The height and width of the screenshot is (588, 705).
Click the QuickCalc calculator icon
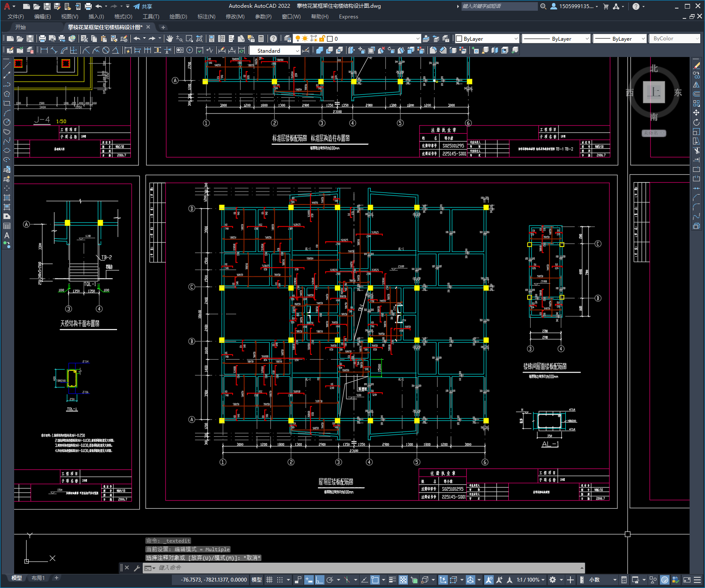[x=261, y=39]
